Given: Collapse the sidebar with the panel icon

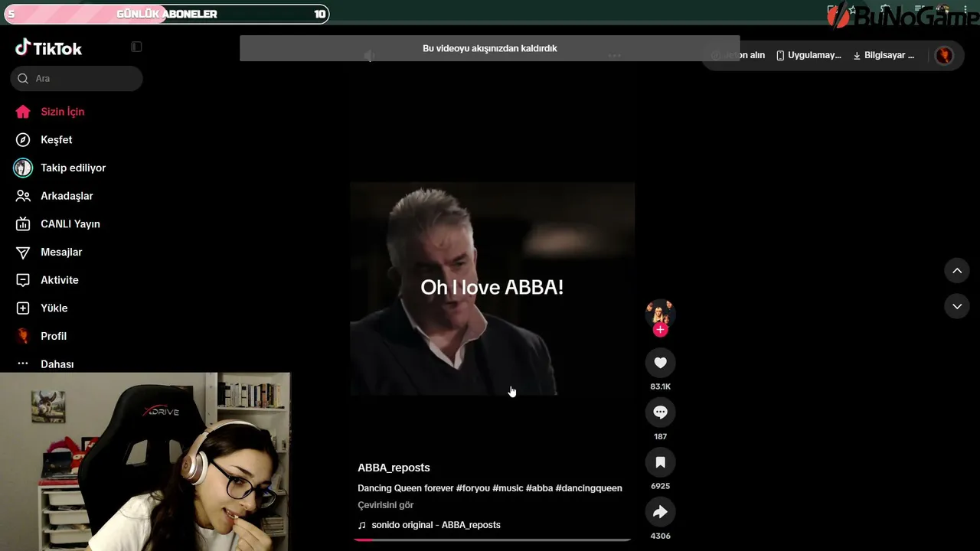Looking at the screenshot, I should tap(136, 47).
